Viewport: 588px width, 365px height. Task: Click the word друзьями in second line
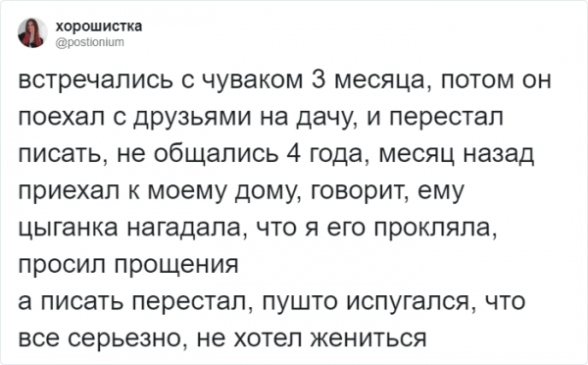[193, 118]
